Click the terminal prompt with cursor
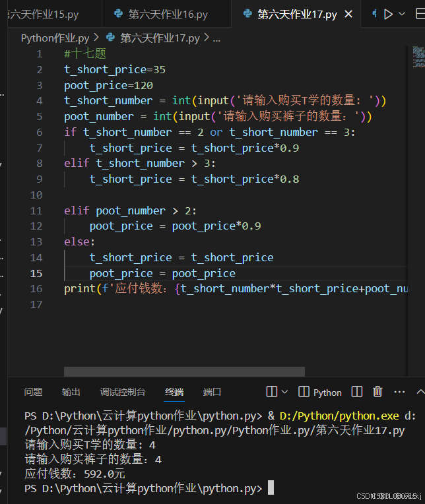This screenshot has height=504, width=425. (x=149, y=488)
